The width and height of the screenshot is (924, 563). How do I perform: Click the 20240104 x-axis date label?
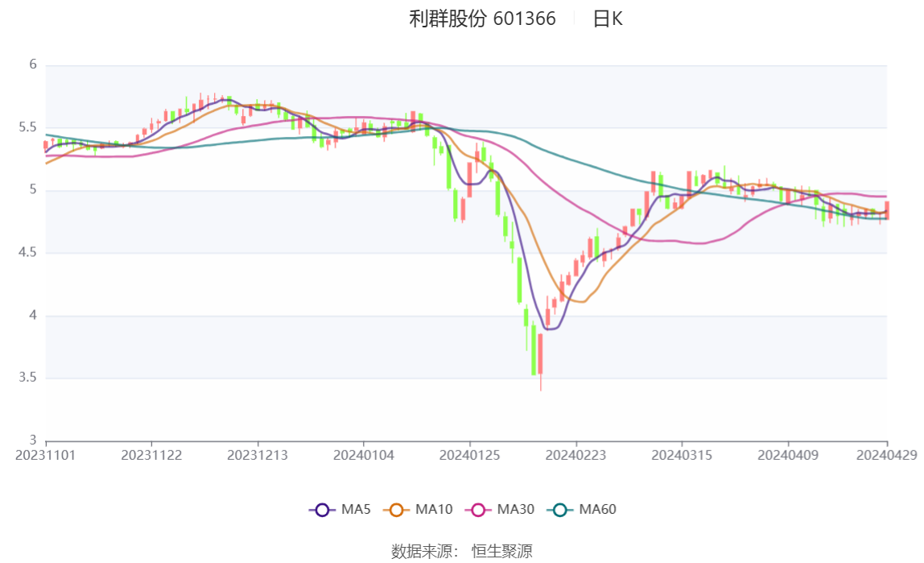(x=364, y=456)
